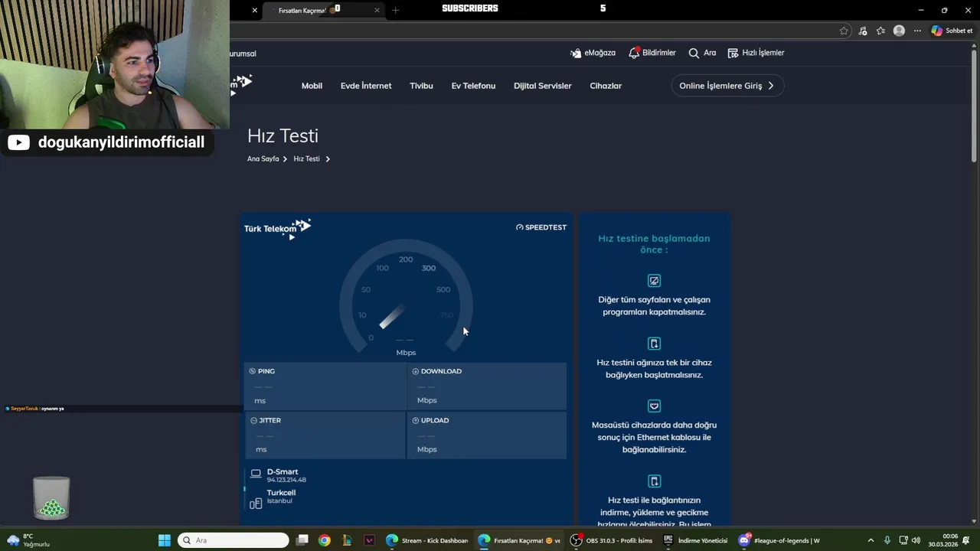Select the Turkcell İstanbul server
Image resolution: width=980 pixels, height=551 pixels.
[281, 497]
